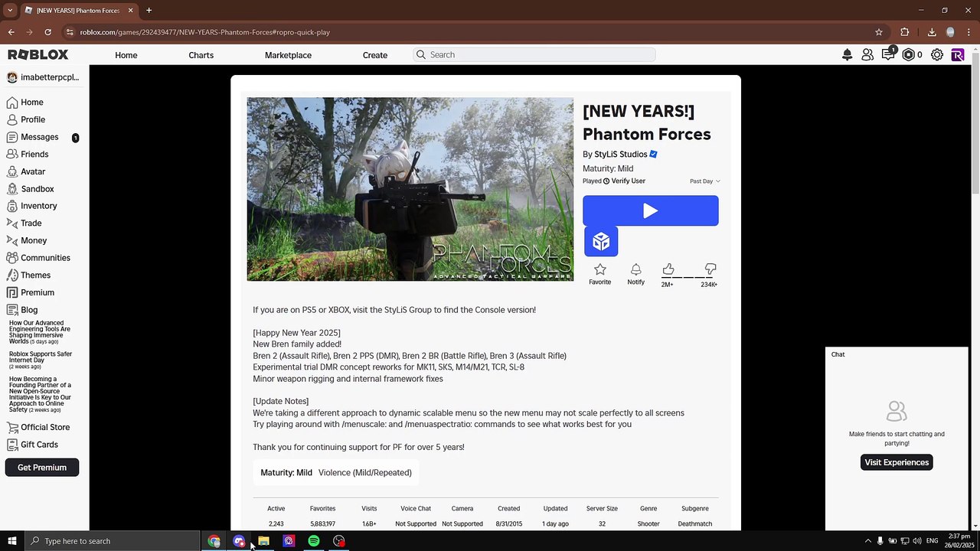This screenshot has height=551, width=980.
Task: Open Roblox Supports Safer Internet Day post
Action: coord(41,360)
